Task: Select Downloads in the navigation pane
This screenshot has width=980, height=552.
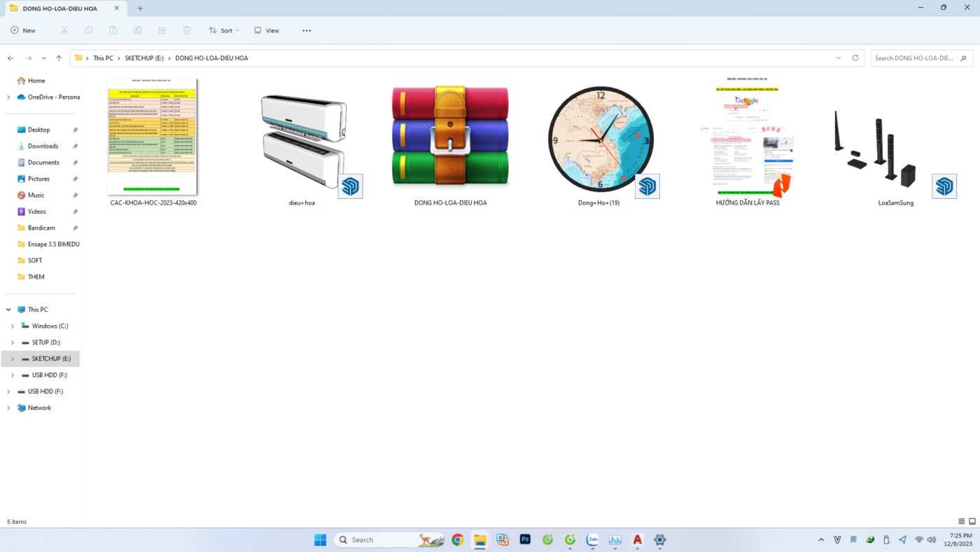Action: click(43, 146)
